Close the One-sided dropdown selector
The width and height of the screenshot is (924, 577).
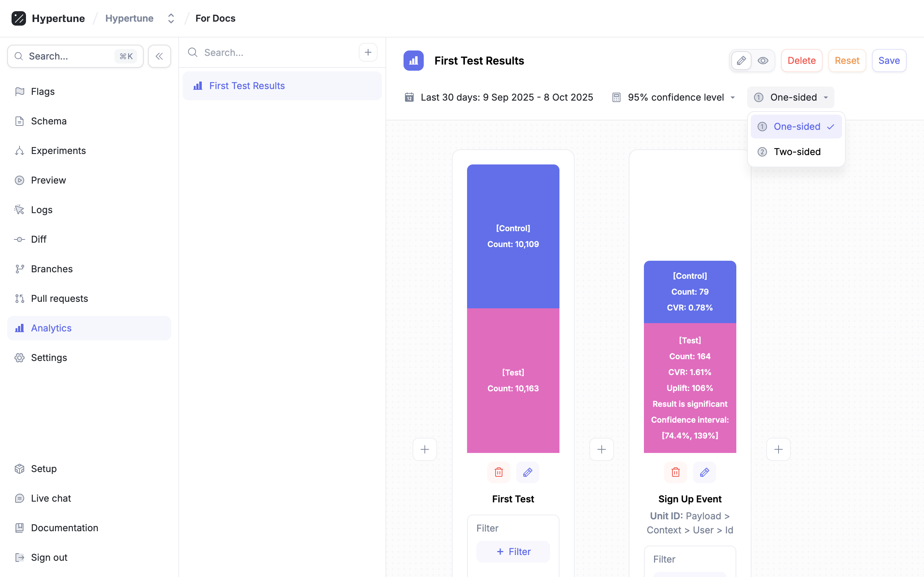pyautogui.click(x=790, y=97)
